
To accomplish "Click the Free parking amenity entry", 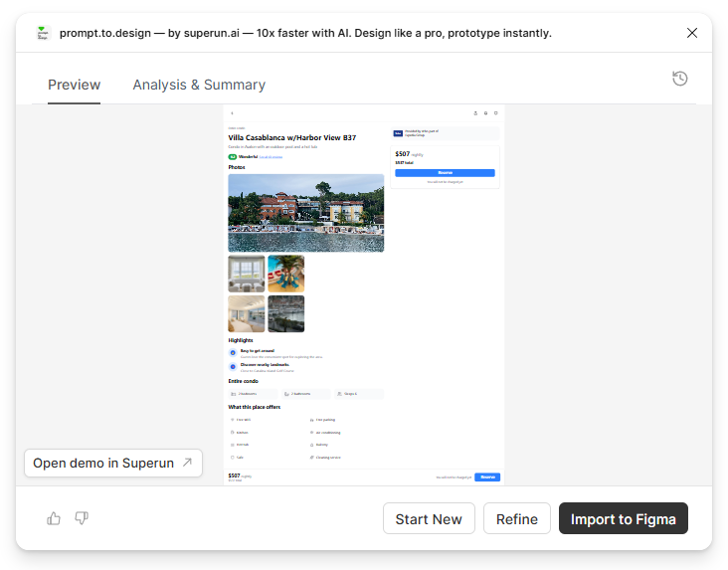I will 322,420.
